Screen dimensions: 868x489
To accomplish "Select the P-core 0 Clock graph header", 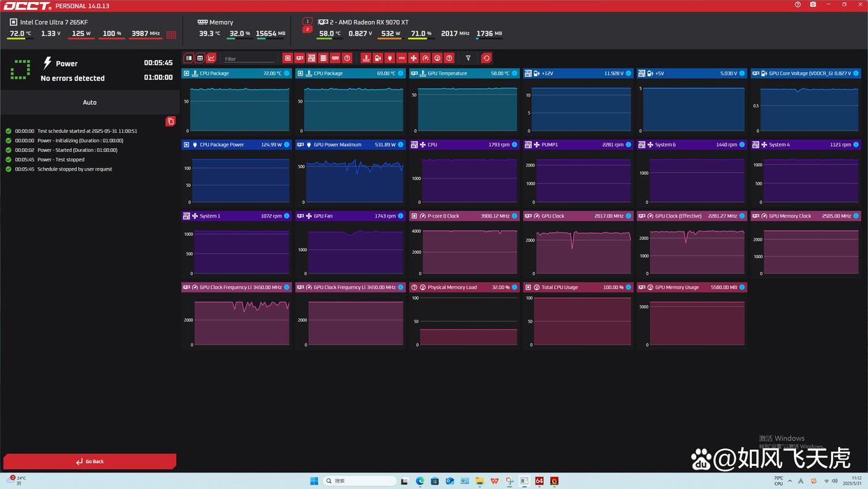I will [464, 216].
